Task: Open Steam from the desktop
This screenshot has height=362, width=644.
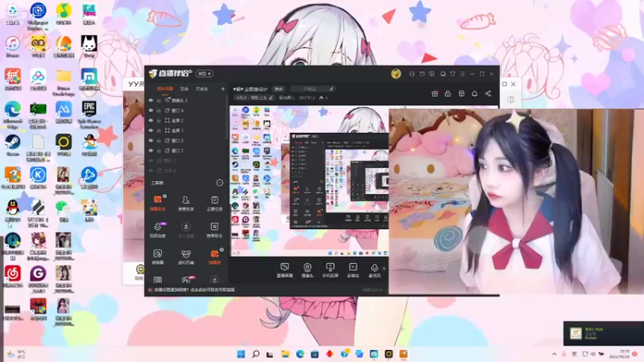Action: (x=12, y=146)
